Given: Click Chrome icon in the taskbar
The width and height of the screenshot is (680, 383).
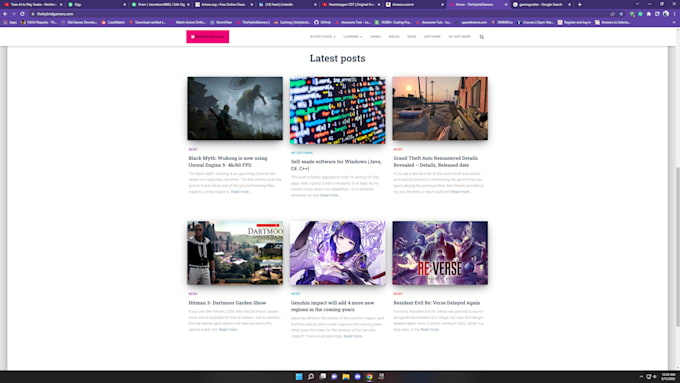Looking at the screenshot, I should (x=369, y=376).
